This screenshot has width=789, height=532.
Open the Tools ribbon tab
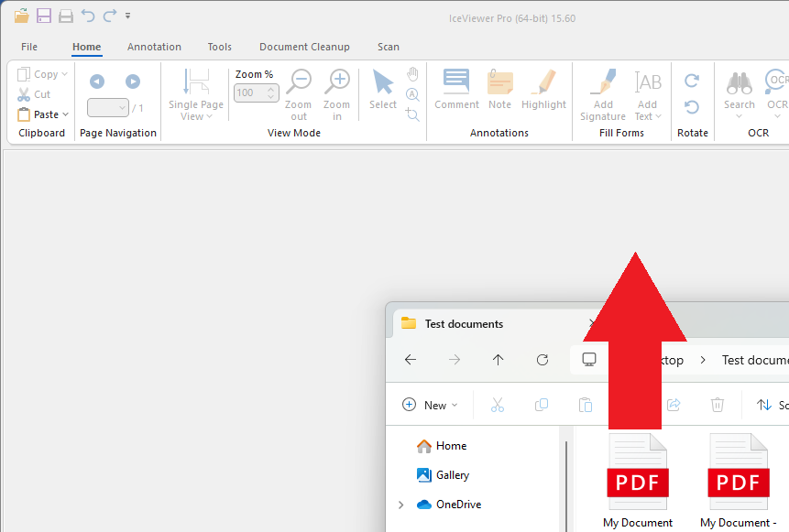pyautogui.click(x=219, y=47)
